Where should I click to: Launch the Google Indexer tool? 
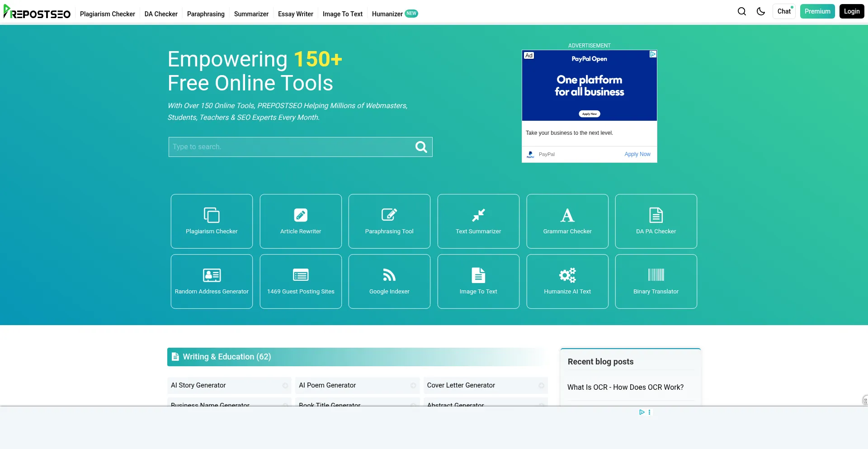tap(389, 281)
